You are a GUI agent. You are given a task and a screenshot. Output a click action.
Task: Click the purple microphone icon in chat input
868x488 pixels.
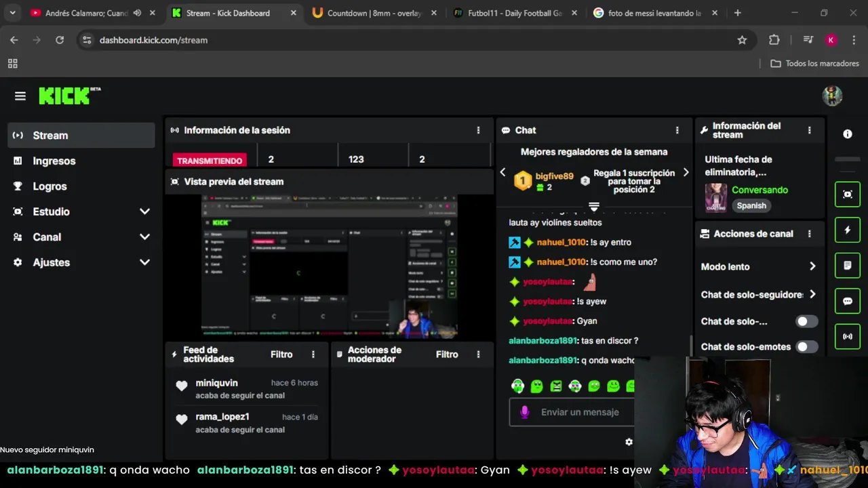[524, 412]
